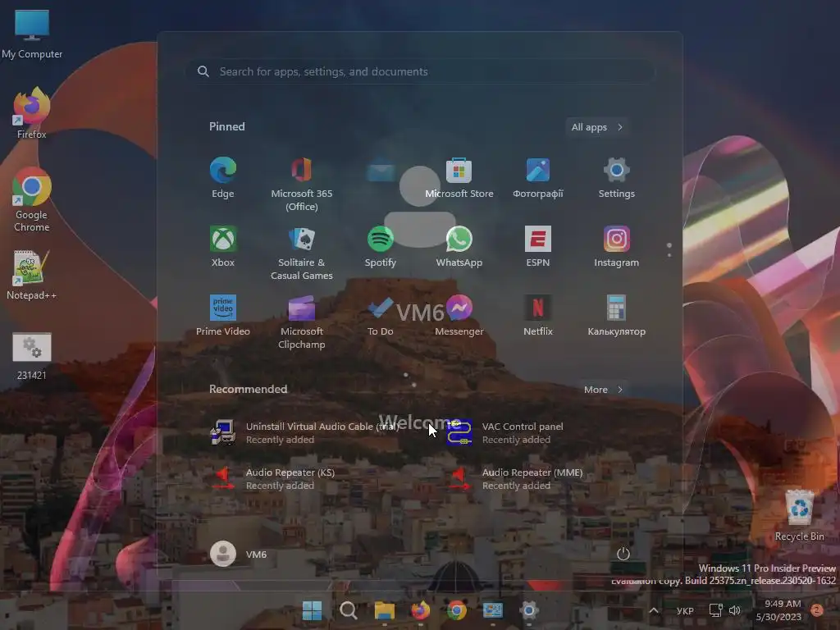Launch the Xbox app
This screenshot has height=630, width=840.
click(x=223, y=247)
